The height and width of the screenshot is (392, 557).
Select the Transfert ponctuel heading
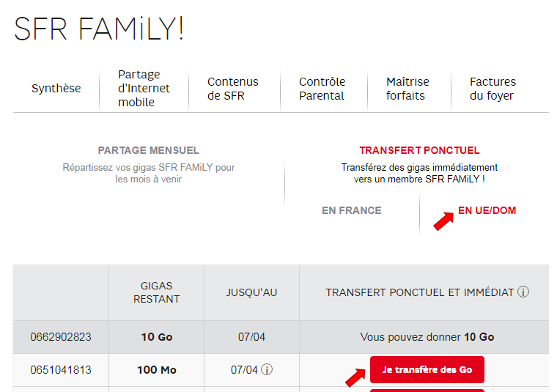[419, 150]
